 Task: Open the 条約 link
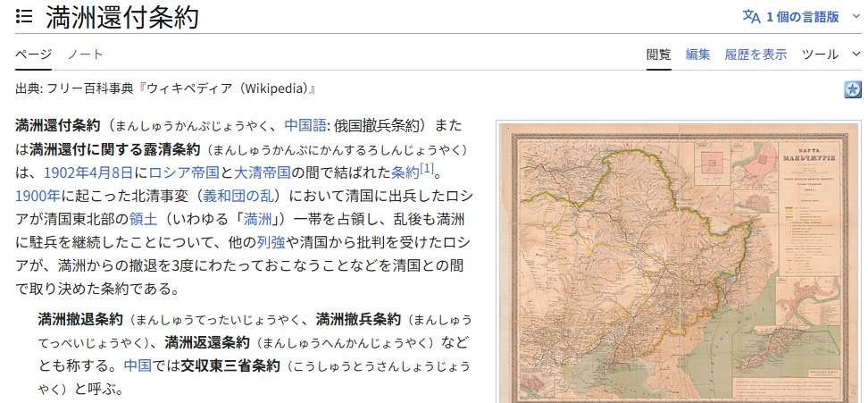point(405,172)
